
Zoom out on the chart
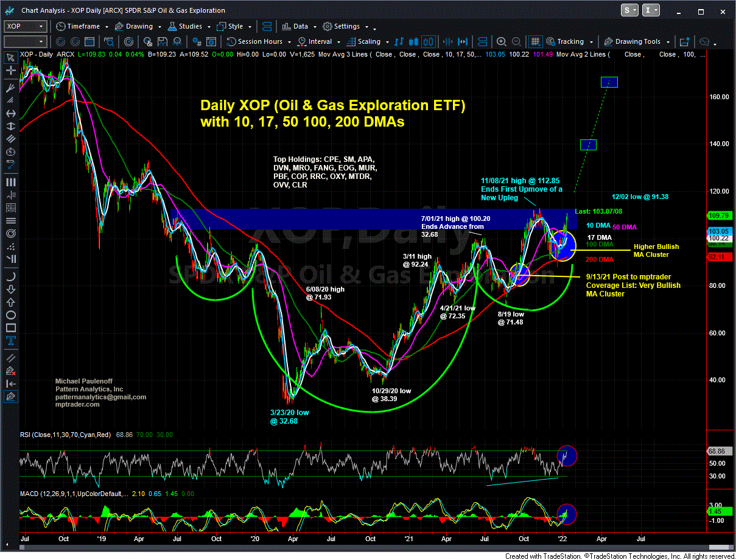517,41
